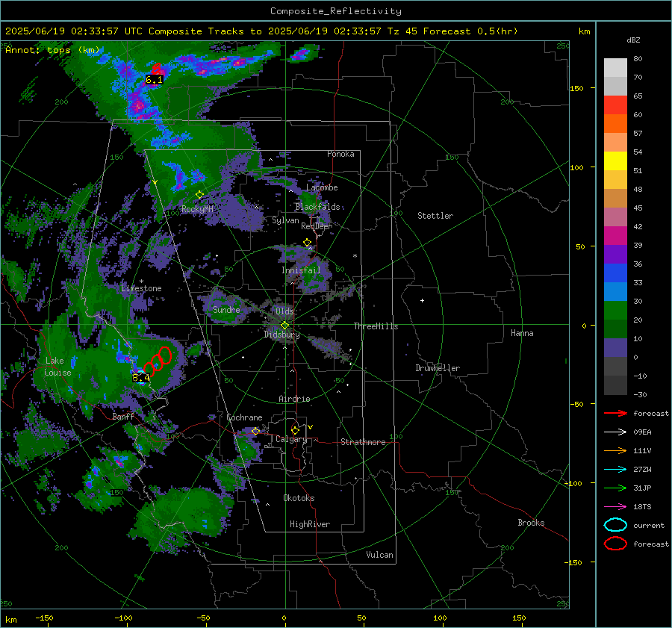Click the blue color swatch at 33 dBZ
The width and height of the screenshot is (672, 628).
click(x=615, y=273)
